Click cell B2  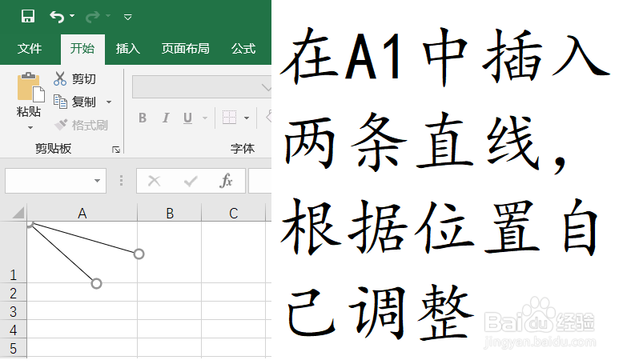(x=170, y=293)
